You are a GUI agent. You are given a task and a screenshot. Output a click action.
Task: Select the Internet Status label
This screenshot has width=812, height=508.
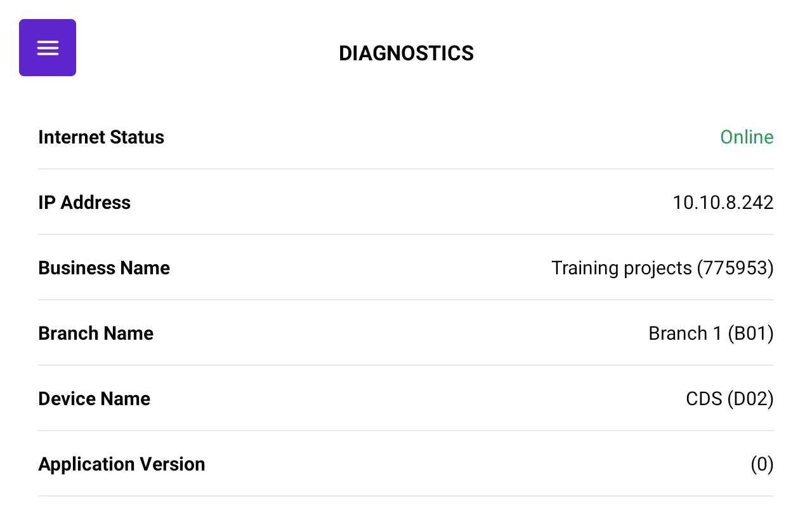(x=101, y=137)
